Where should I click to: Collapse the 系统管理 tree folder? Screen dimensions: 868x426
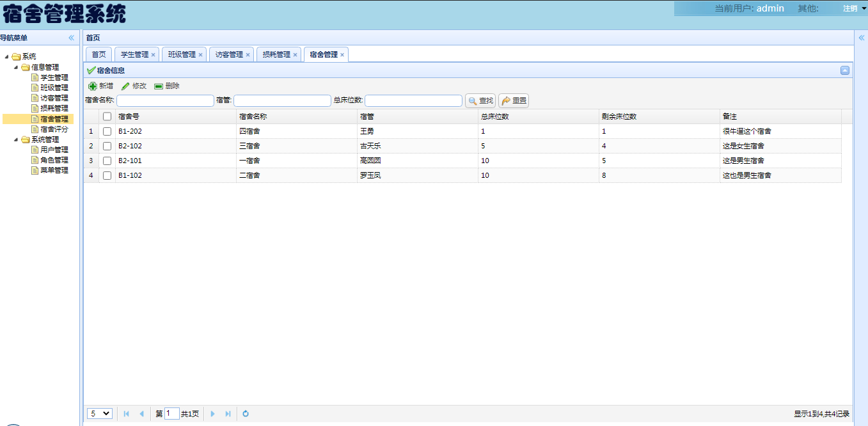(16, 139)
